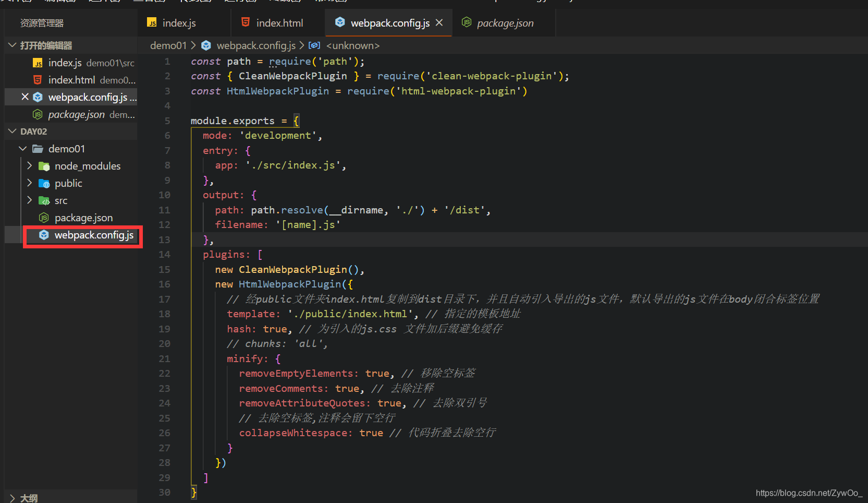Expand the public folder chevron
The image size is (868, 503).
pyautogui.click(x=29, y=183)
